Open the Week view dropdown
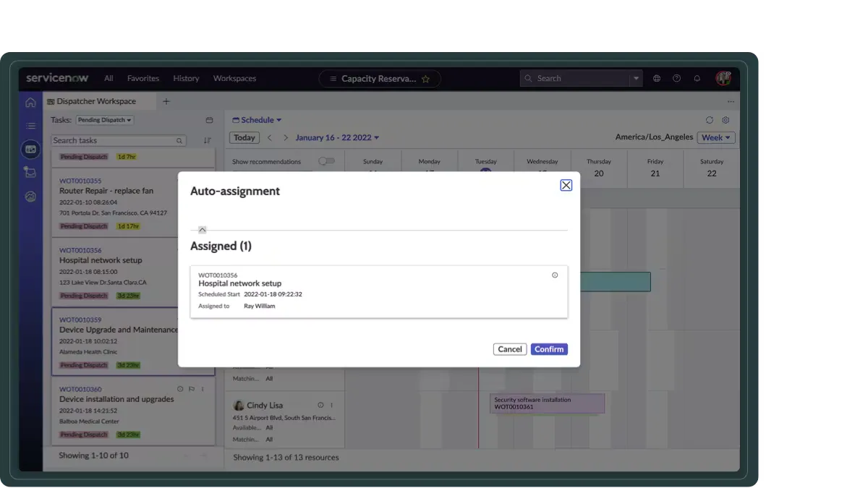Viewport: 868px width, 488px height. 716,137
